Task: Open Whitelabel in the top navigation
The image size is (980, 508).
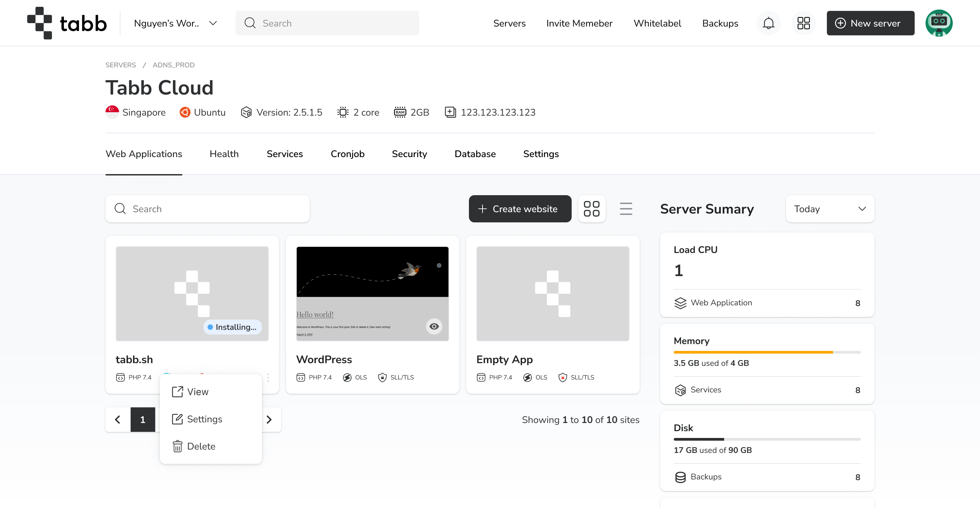Action: 657,23
